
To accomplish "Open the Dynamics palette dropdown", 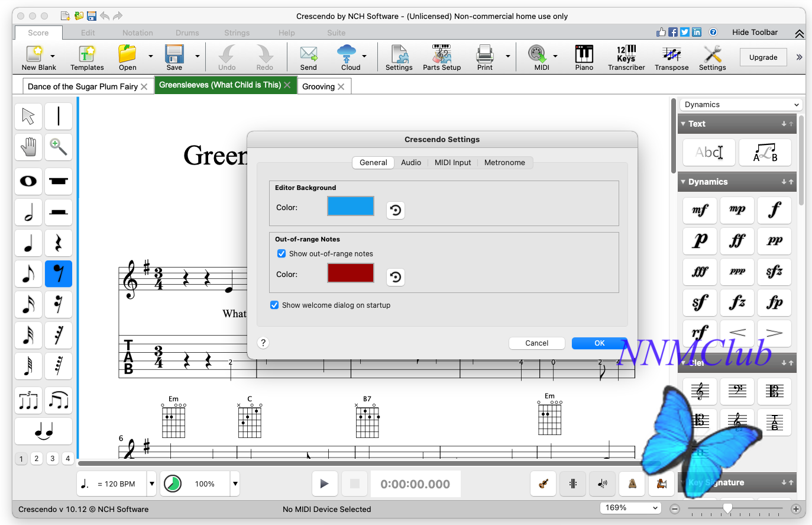I will tap(740, 105).
